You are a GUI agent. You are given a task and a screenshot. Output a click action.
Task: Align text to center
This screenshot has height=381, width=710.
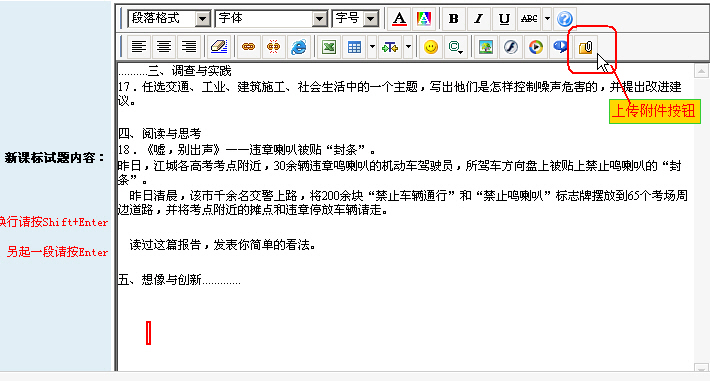tap(163, 47)
